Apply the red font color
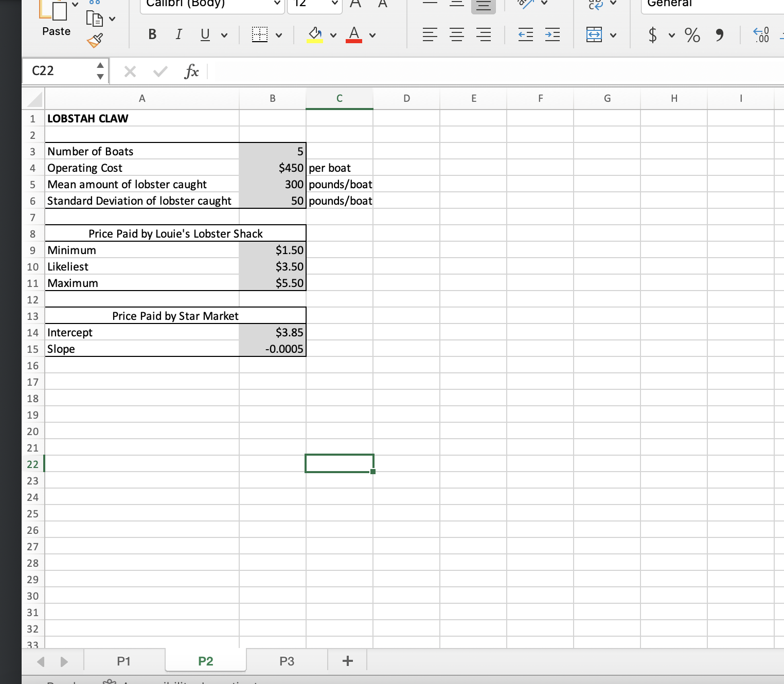The height and width of the screenshot is (684, 784). [x=354, y=35]
